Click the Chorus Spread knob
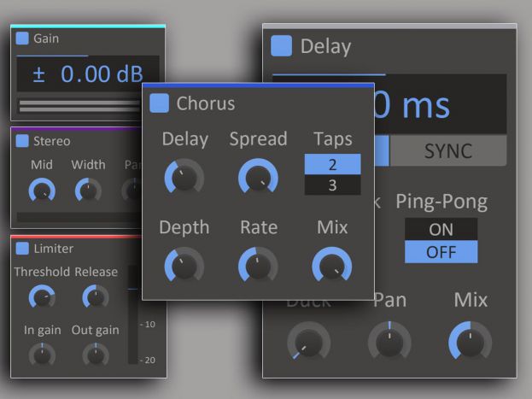532x399 pixels. coord(257,176)
